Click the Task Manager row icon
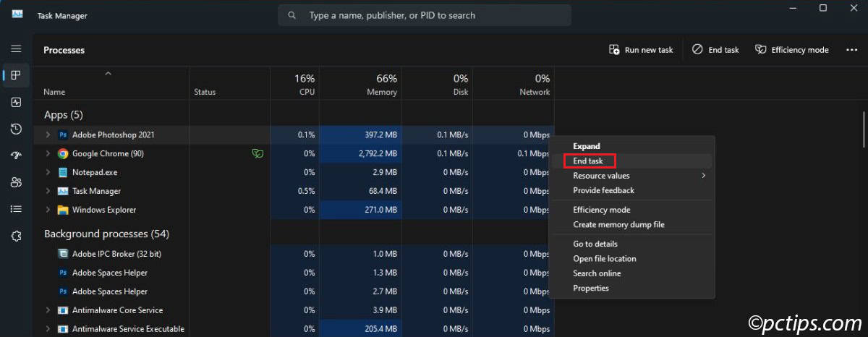Screen dimensions: 868x337 click(63, 191)
